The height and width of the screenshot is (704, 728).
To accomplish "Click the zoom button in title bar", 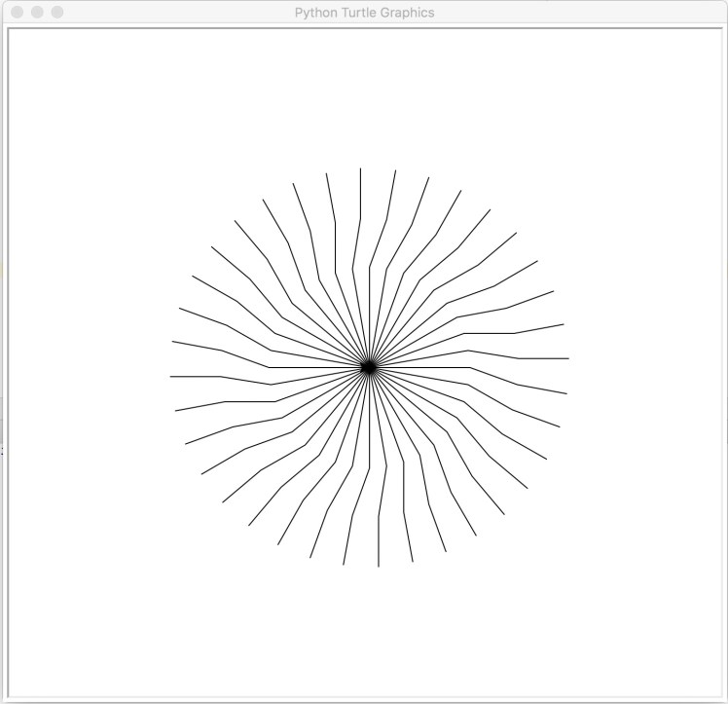I will pos(56,13).
